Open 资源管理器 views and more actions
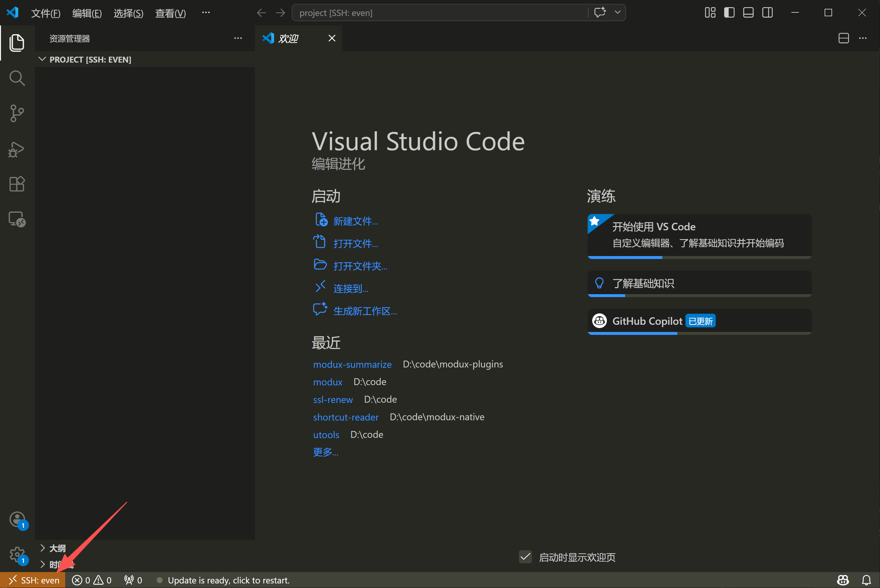 (x=238, y=38)
